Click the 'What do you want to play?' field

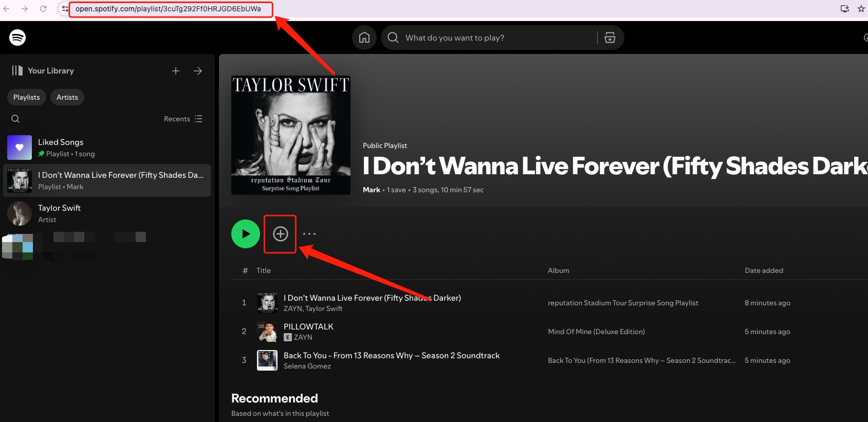point(488,38)
